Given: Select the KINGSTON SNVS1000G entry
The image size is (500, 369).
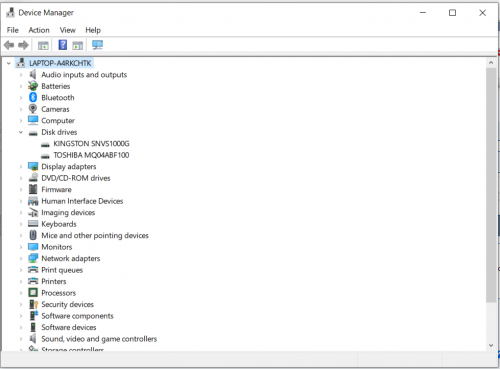Looking at the screenshot, I should coord(91,144).
